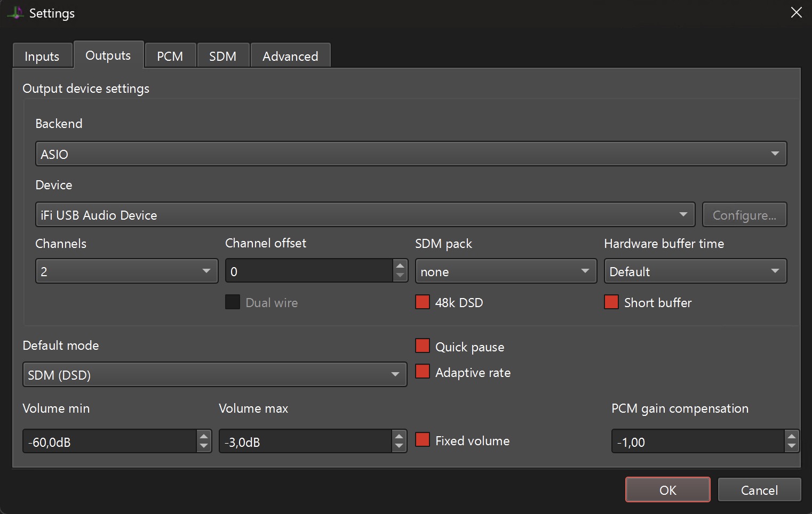Switch to the Inputs tab
This screenshot has width=812, height=514.
(42, 56)
